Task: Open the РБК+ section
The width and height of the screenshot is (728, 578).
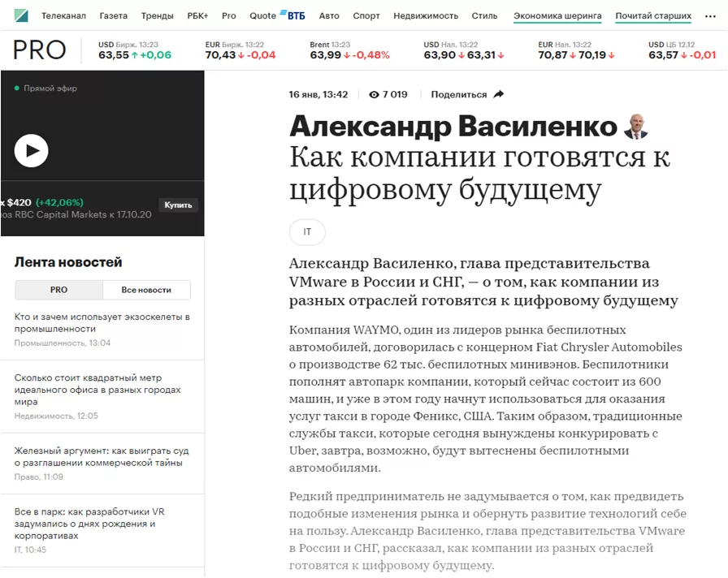Action: [197, 15]
